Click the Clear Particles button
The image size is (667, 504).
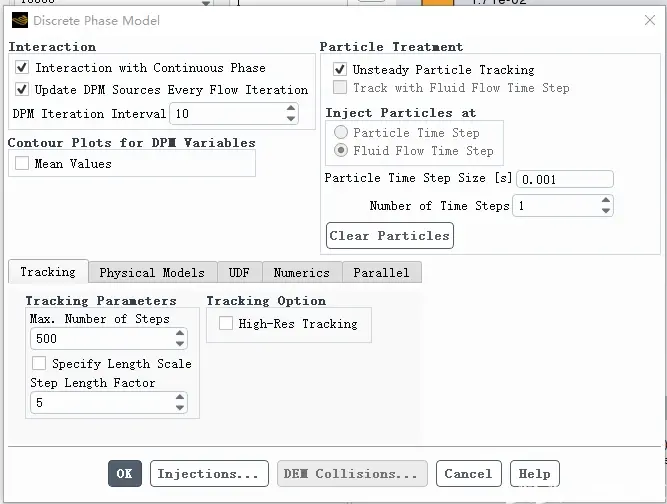point(390,236)
